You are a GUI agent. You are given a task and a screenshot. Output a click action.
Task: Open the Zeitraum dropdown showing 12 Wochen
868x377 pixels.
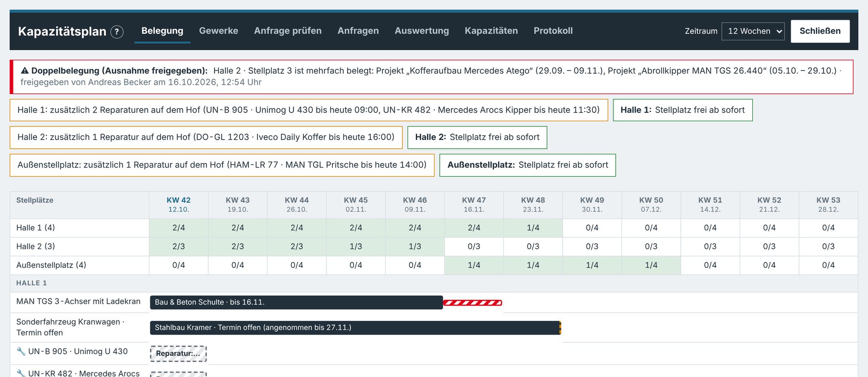pyautogui.click(x=753, y=31)
